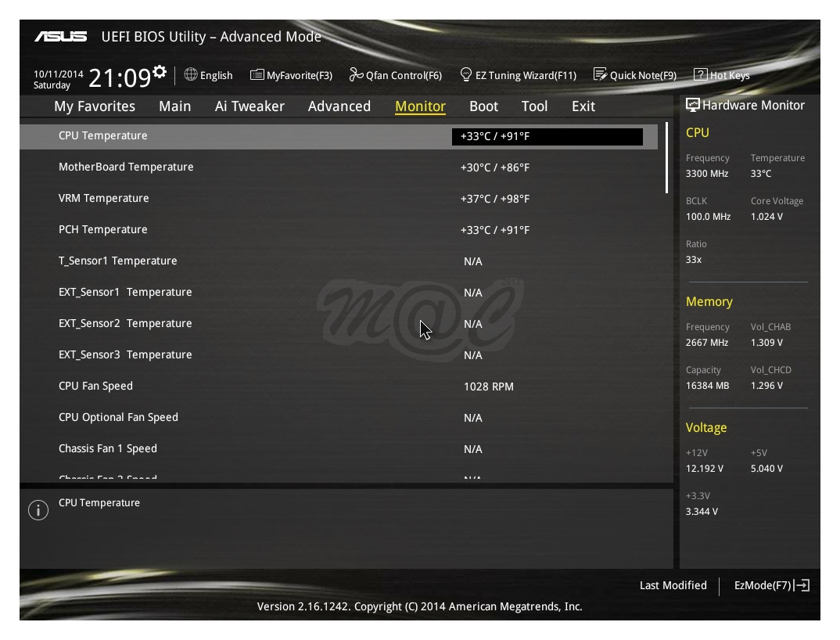840x640 pixels.
Task: Click the 16384 MB capacity value
Action: pos(708,386)
